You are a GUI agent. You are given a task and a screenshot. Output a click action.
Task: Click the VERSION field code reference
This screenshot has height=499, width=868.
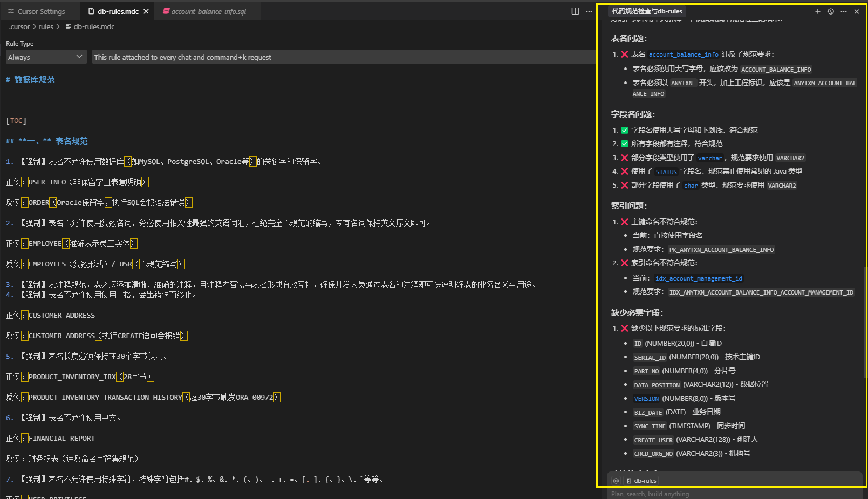(x=646, y=399)
